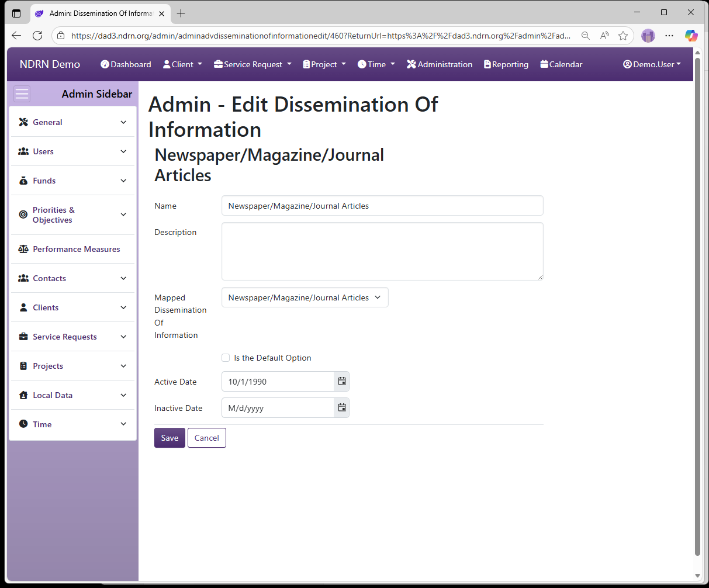Click the Funds money bag icon
Image resolution: width=709 pixels, height=588 pixels.
[x=23, y=181]
